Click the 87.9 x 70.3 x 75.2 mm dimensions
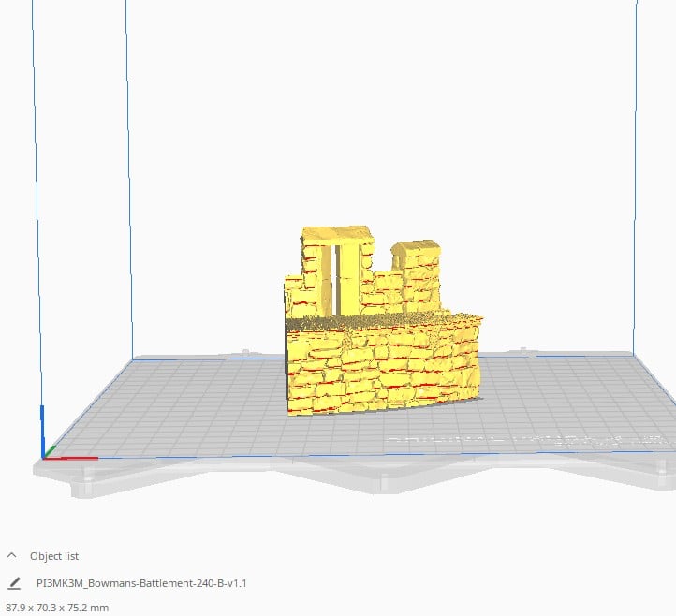The width and height of the screenshot is (676, 616). (57, 608)
